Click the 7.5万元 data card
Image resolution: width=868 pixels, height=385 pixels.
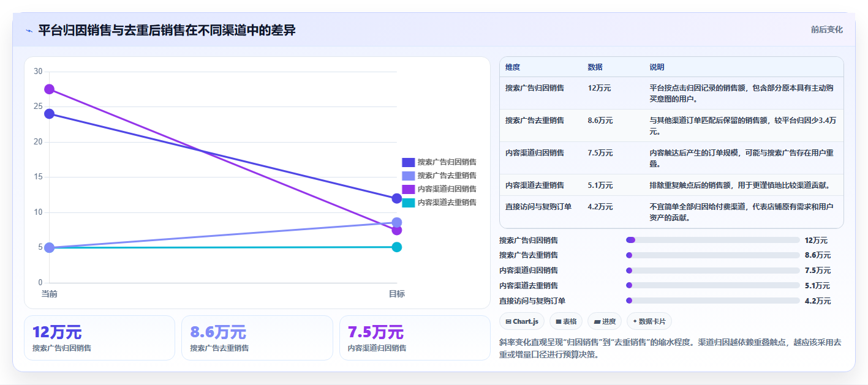point(415,338)
